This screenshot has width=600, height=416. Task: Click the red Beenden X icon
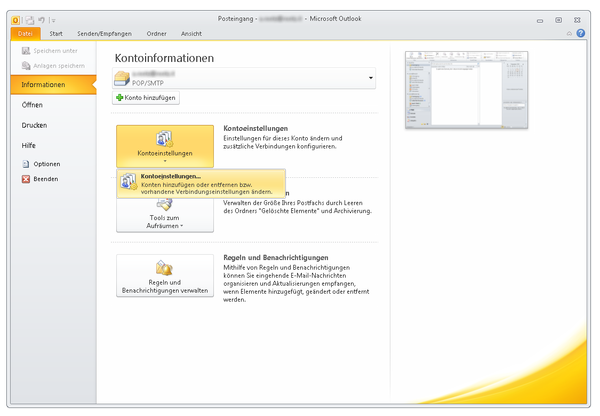click(26, 179)
